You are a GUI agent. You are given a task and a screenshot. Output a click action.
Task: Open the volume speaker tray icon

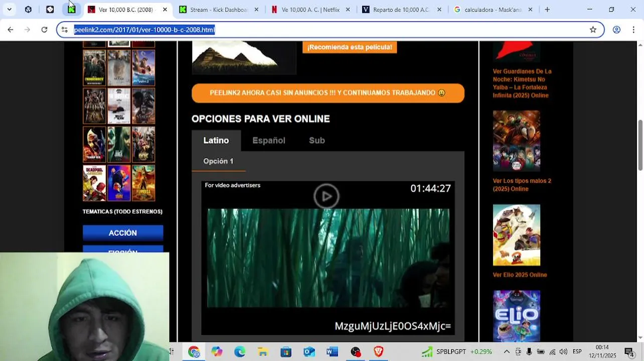(x=563, y=351)
